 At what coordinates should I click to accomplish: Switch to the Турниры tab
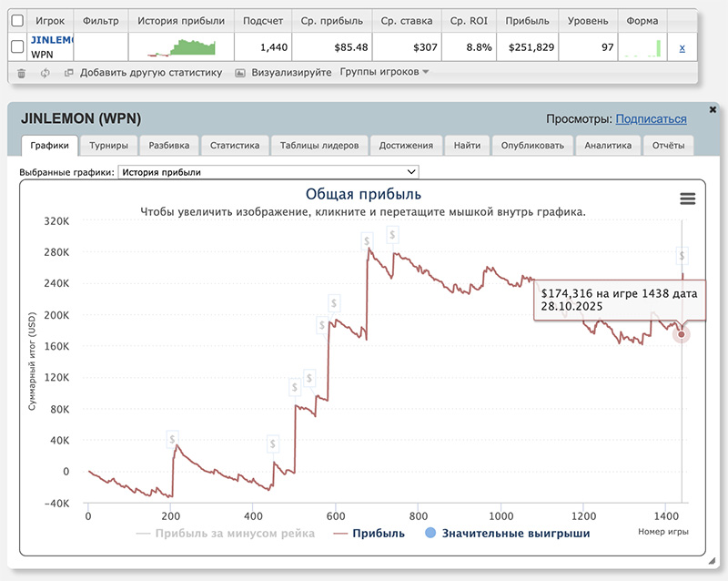point(108,145)
